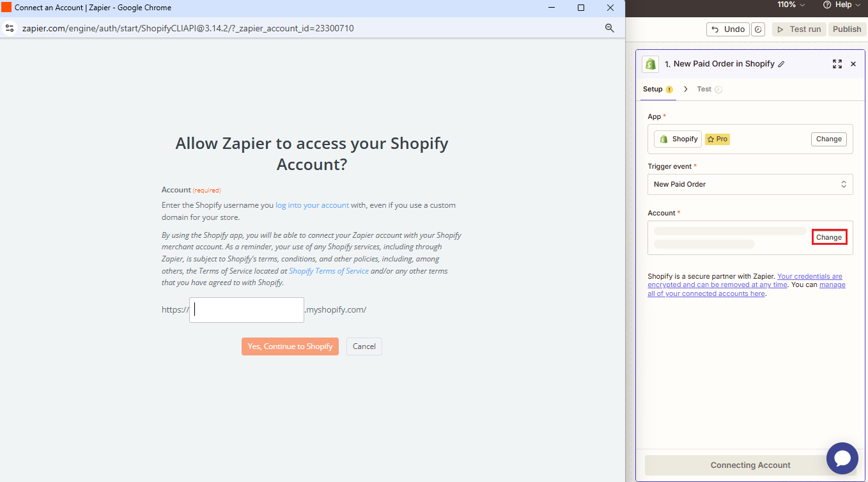Viewport: 868px width, 482px height.
Task: Open the Zapier chat support bubble
Action: point(842,458)
